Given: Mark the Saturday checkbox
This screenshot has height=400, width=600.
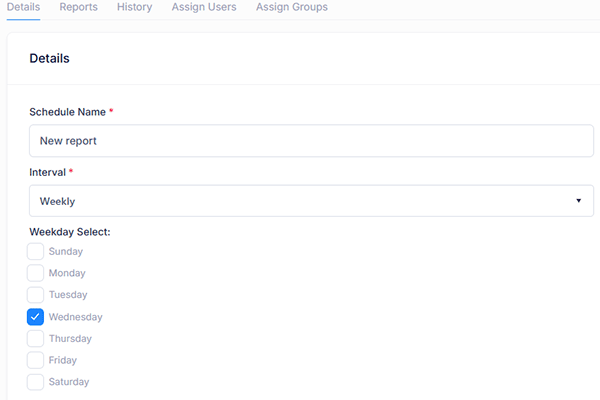Looking at the screenshot, I should click(36, 382).
